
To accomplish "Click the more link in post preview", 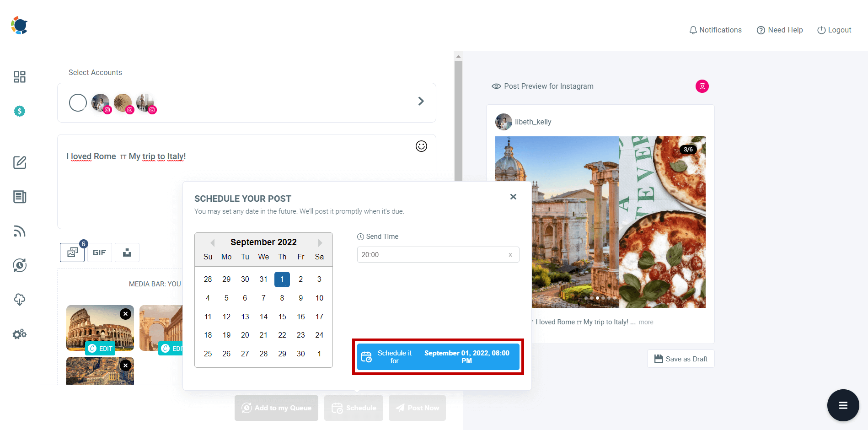I will [x=646, y=322].
